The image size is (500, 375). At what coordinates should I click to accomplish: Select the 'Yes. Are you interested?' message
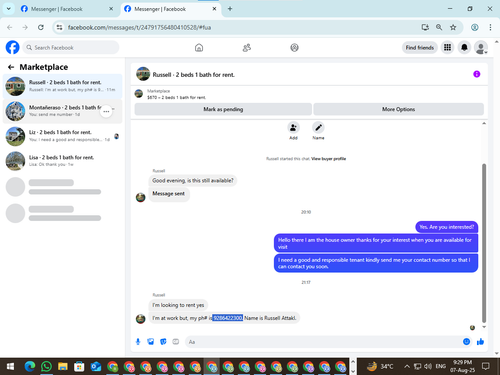click(x=446, y=227)
